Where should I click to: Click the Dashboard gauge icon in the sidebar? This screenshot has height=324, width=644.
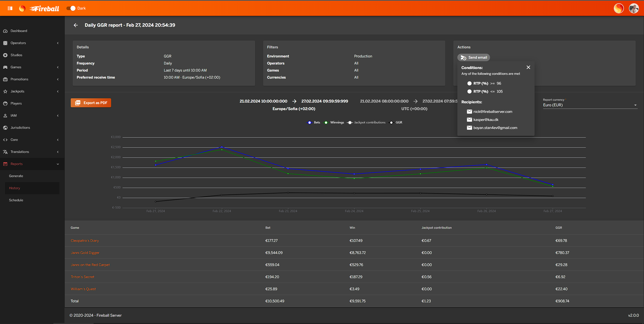5,31
